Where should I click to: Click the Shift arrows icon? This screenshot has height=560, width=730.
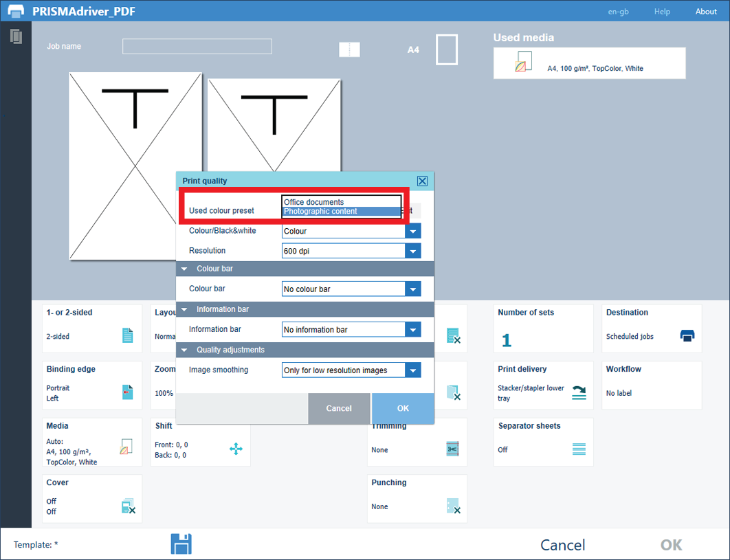(x=236, y=449)
